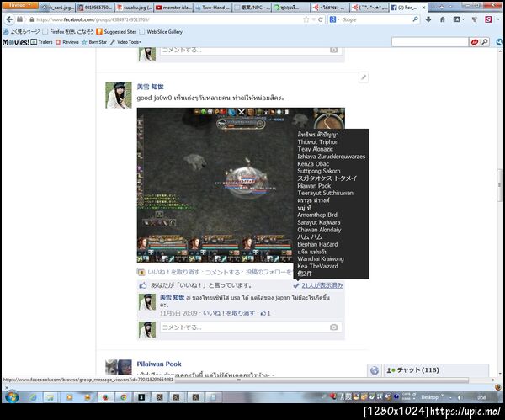Image resolution: width=505 pixels, height=420 pixels.
Task: Go back with the browser back arrow
Action: point(9,19)
